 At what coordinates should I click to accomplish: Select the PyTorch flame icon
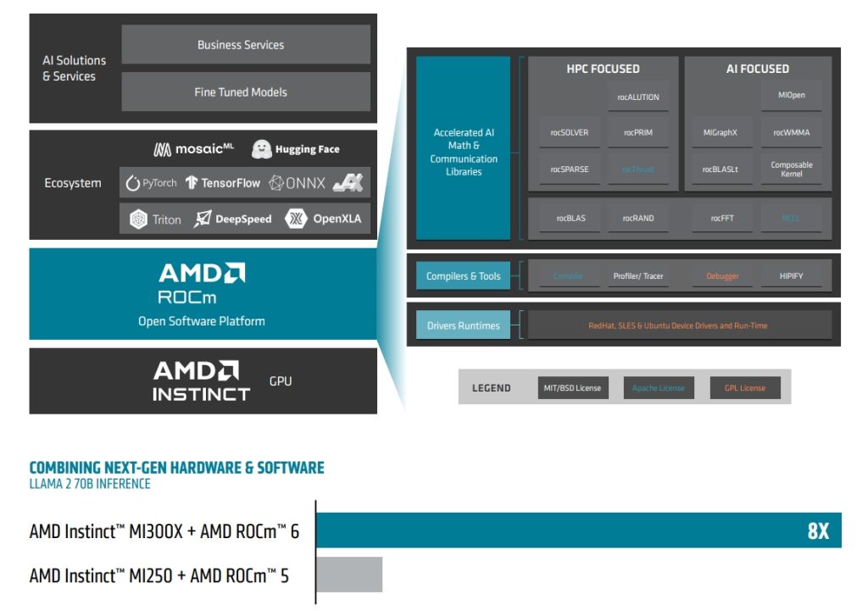coord(132,183)
